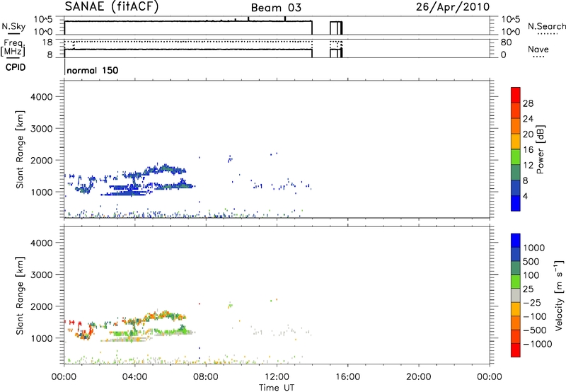This screenshot has width=566, height=392.
Task: Click the 16:00 time tick label
Action: pyautogui.click(x=347, y=377)
